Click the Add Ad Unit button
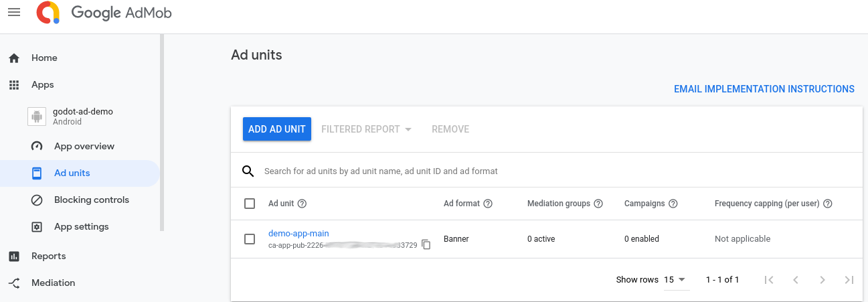The image size is (868, 302). pyautogui.click(x=277, y=129)
